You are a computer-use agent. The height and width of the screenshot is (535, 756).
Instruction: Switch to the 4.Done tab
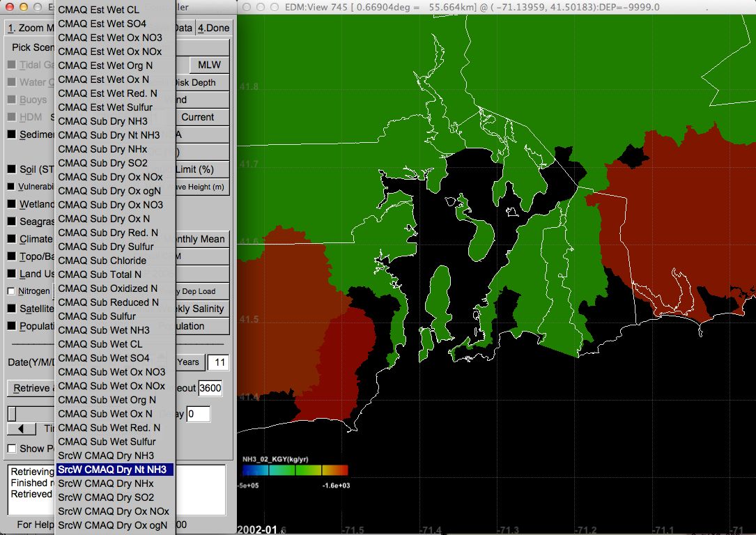(x=213, y=28)
